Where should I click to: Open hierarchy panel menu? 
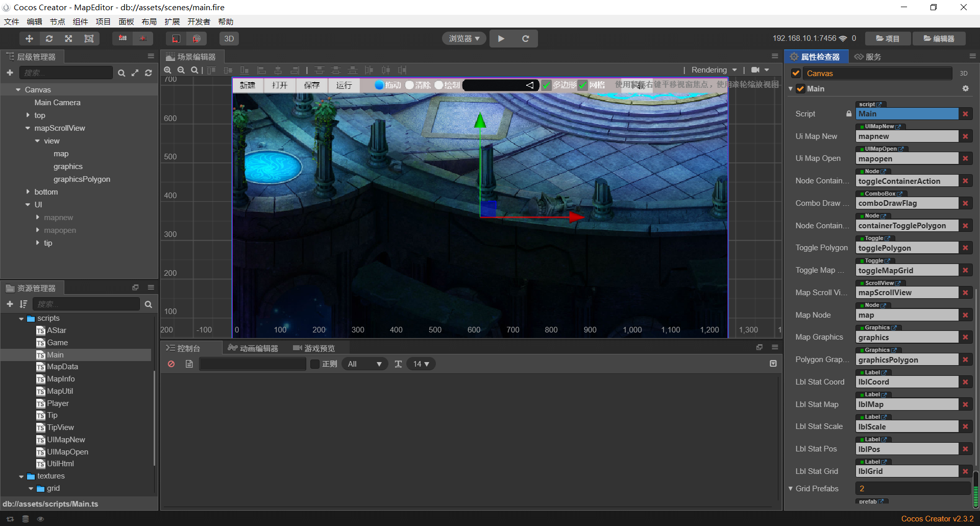point(151,56)
